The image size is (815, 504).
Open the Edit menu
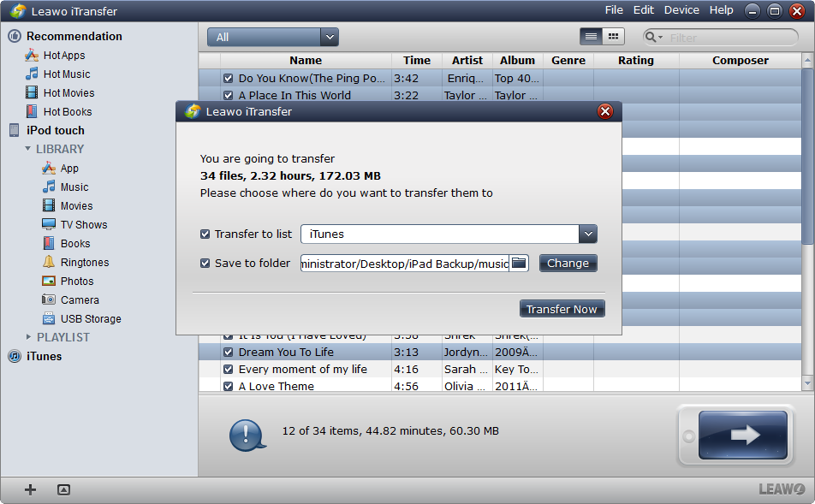coord(644,10)
